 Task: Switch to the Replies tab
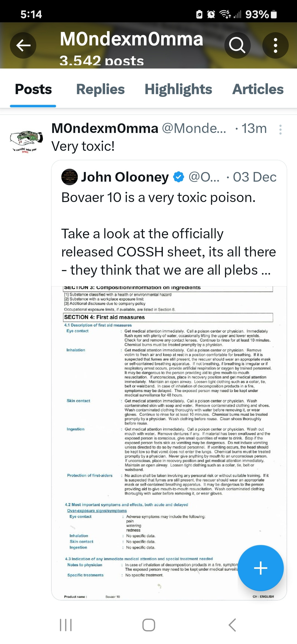point(100,89)
